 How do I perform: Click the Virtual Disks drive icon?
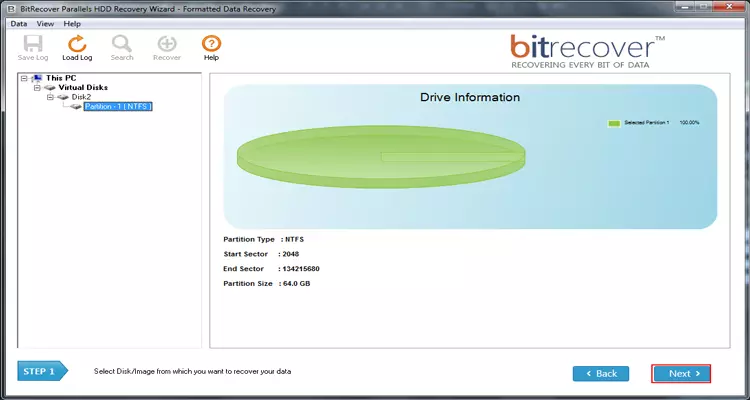tap(50, 88)
